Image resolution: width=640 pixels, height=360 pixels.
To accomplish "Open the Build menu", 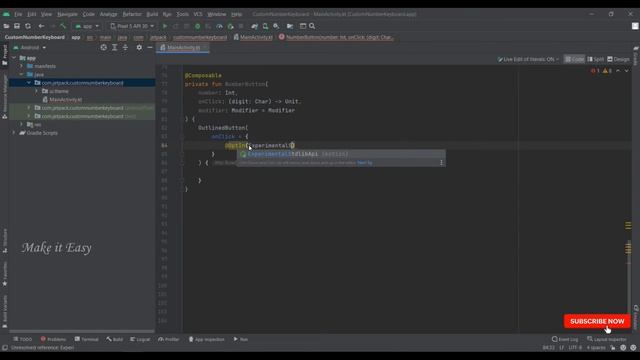I will coord(152,14).
